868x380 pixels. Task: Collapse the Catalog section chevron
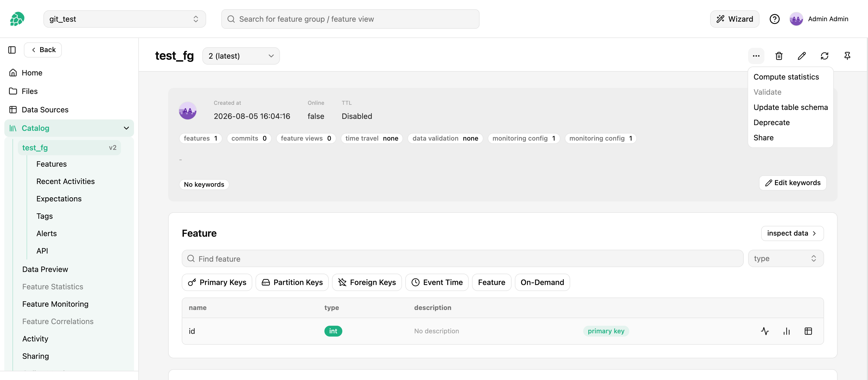(126, 128)
